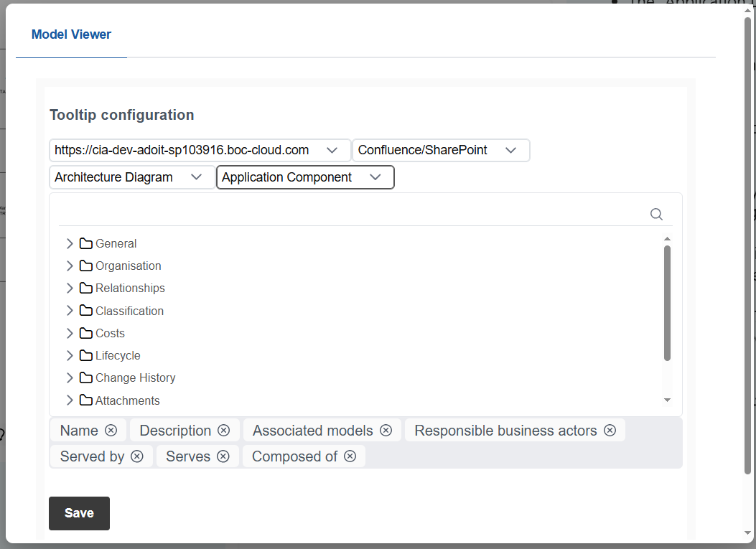
Task: Select the Model Viewer tab
Action: tap(71, 34)
